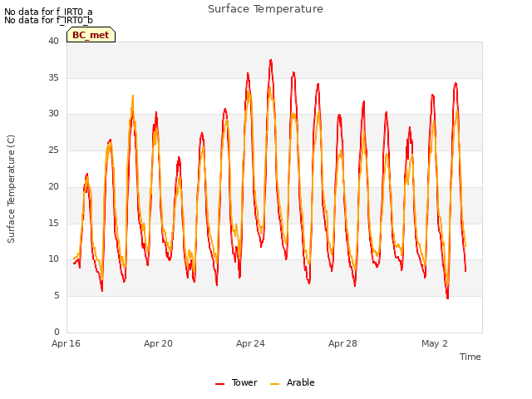Click the Apr 16 x-axis label
Viewport: 532px width, 399px height.
[x=66, y=343]
